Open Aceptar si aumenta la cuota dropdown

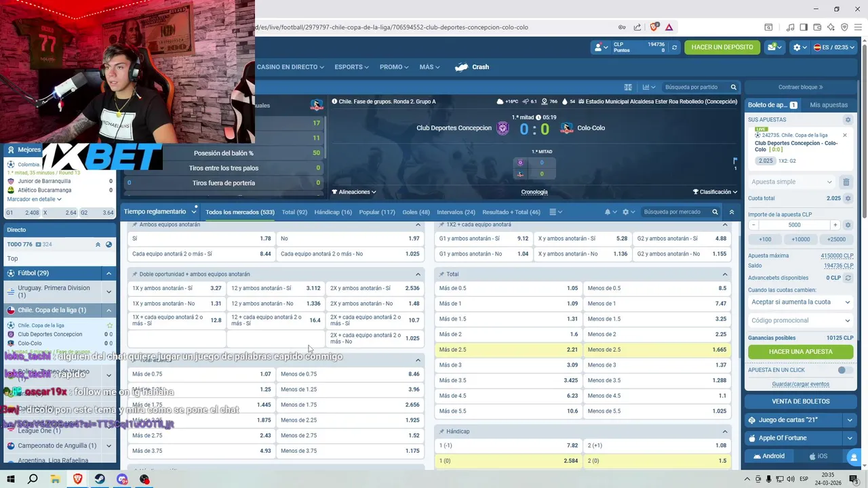[800, 302]
